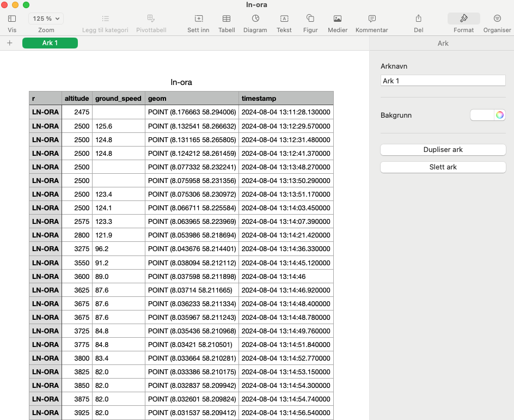Share the document via Del icon
The width and height of the screenshot is (514, 420).
pyautogui.click(x=418, y=19)
